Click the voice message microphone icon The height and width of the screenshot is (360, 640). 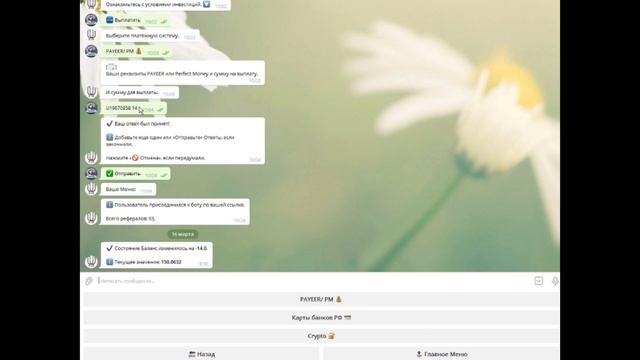[555, 281]
